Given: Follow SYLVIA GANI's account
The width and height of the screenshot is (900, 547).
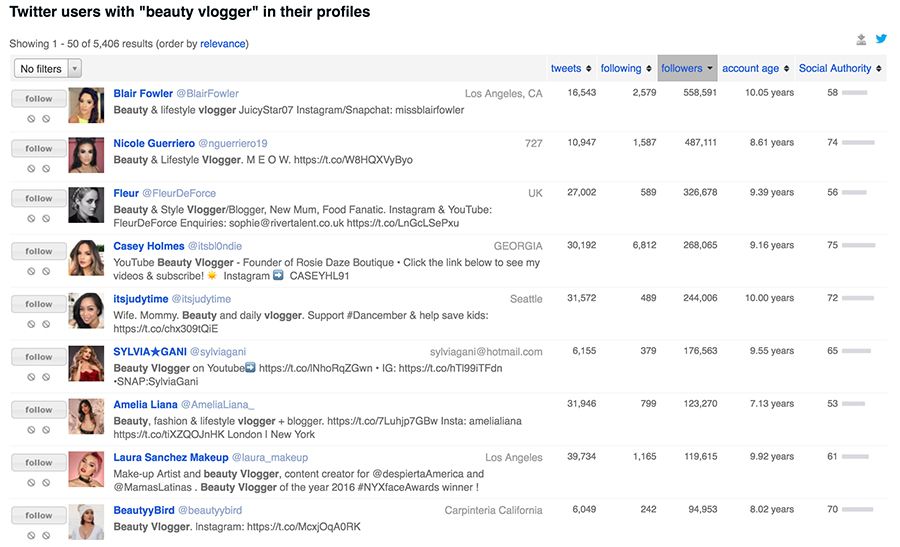Looking at the screenshot, I should [39, 357].
